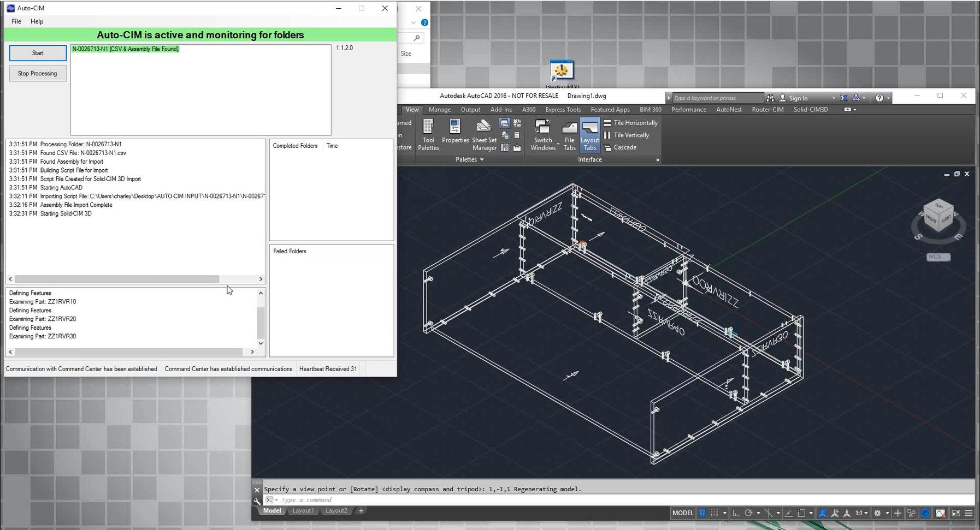Expand the Palettes panel dropdown
Image resolution: width=980 pixels, height=530 pixels.
tap(470, 159)
